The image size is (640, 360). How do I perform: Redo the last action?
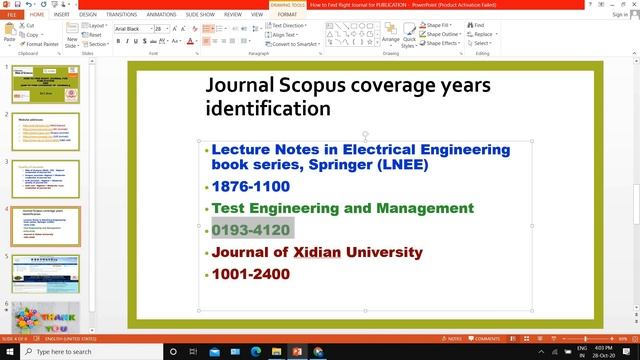pos(43,4)
